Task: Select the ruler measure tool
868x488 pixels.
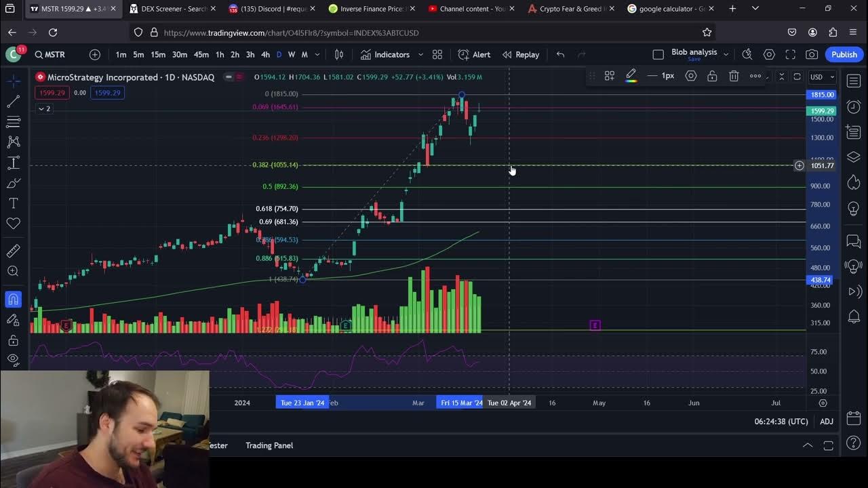Action: (x=13, y=251)
